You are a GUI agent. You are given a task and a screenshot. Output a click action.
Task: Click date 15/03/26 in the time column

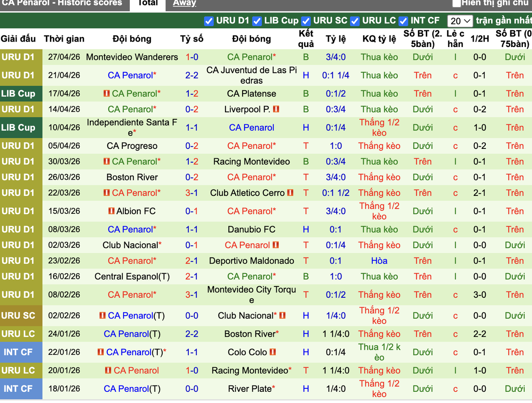64,211
